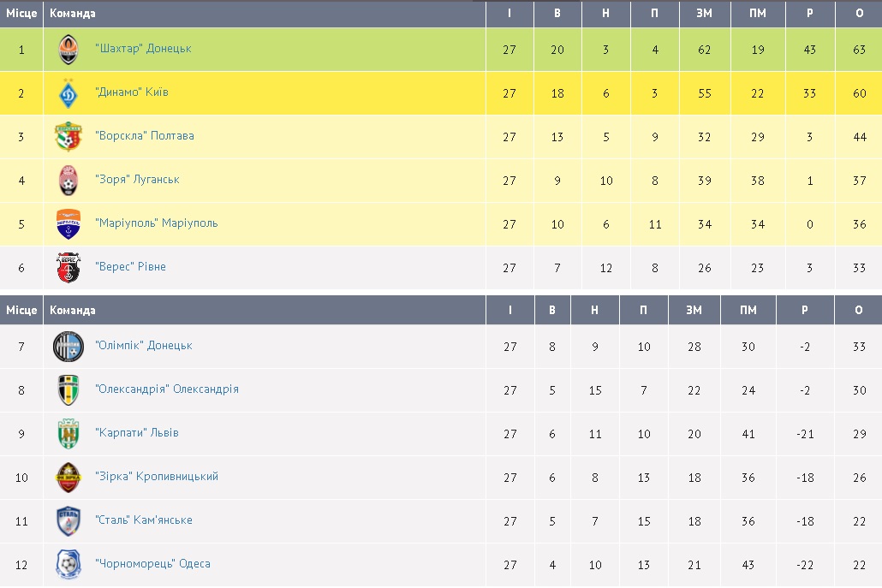The image size is (882, 588).
Task: Click the Vorskla Poltava club crest
Action: pos(69,137)
